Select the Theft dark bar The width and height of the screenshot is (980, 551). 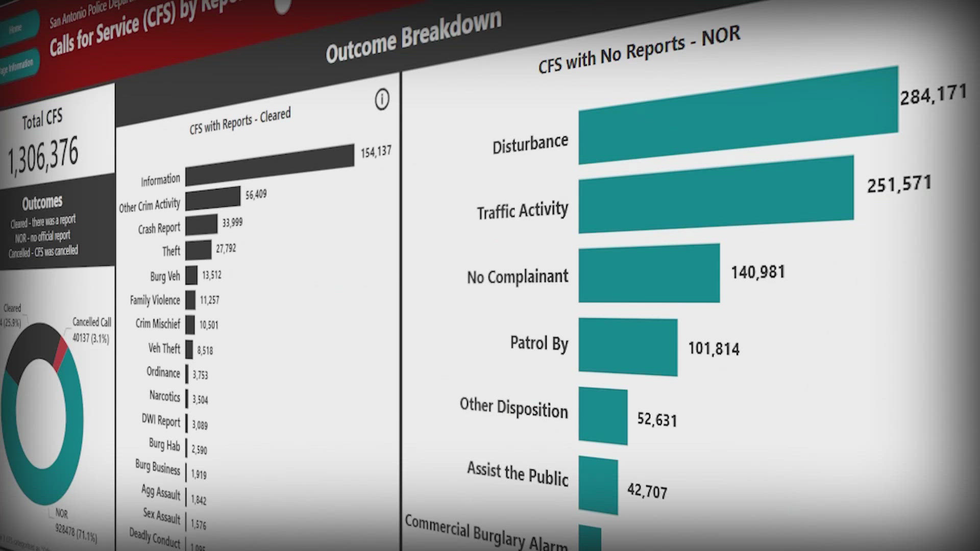(x=198, y=250)
